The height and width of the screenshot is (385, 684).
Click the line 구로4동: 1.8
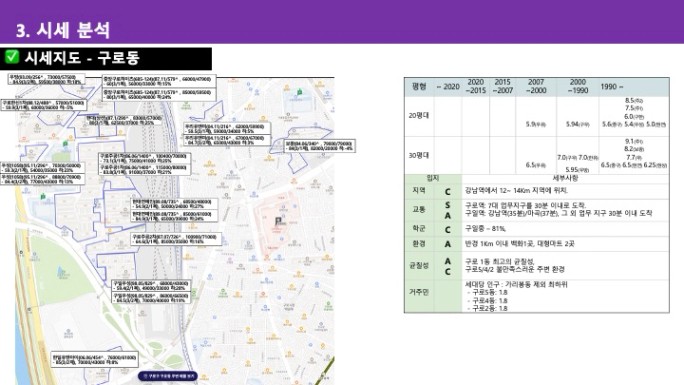pos(488,300)
